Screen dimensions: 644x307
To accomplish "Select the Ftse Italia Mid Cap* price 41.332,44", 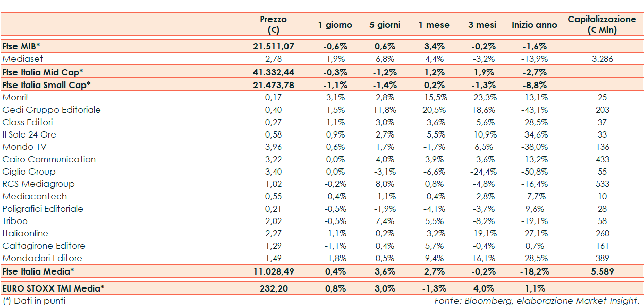I will (x=273, y=72).
